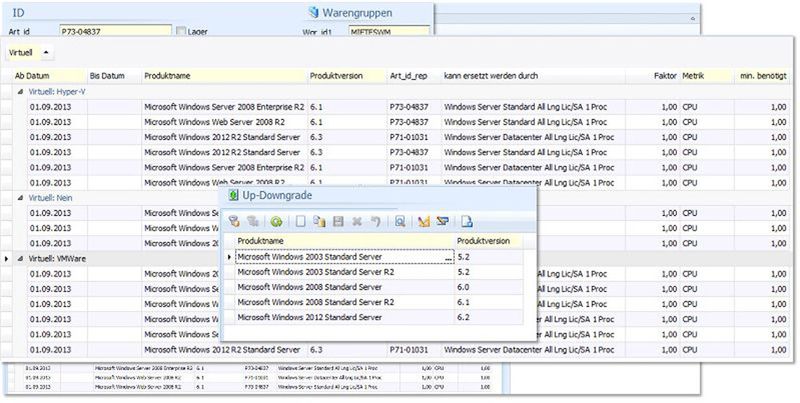Image resolution: width=800 pixels, height=403 pixels.
Task: Click the clear-filter icon next to the pencil icon
Action: [442, 221]
